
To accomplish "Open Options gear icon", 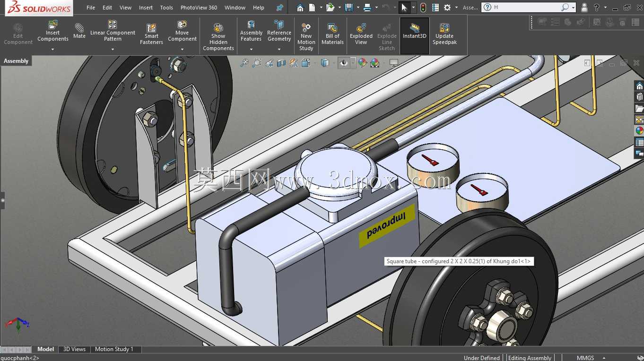I will pos(447,8).
